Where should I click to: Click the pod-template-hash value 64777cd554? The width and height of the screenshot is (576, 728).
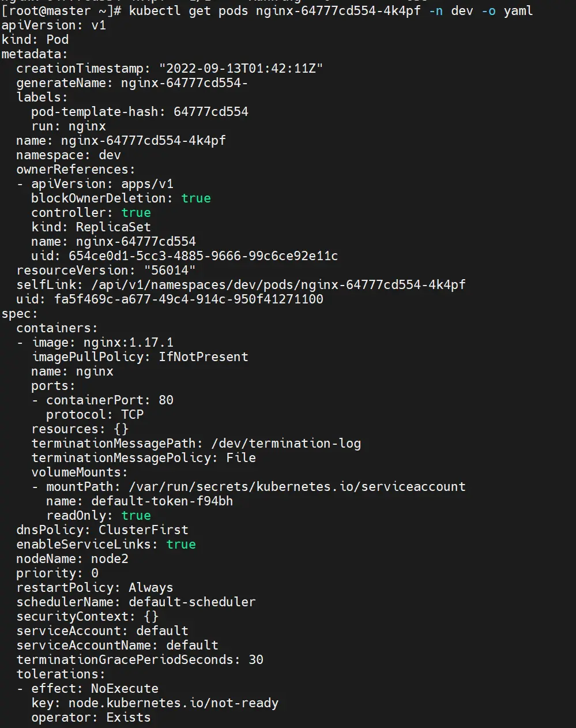coord(210,112)
